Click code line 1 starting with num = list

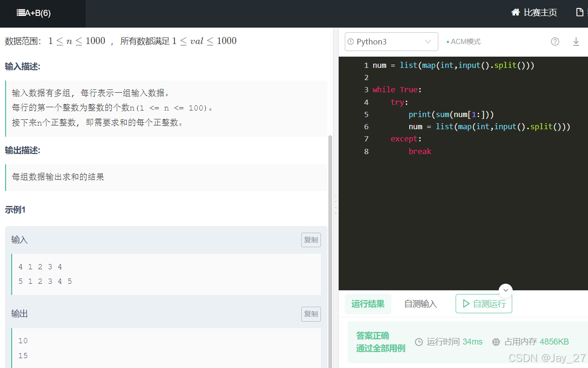(x=453, y=66)
